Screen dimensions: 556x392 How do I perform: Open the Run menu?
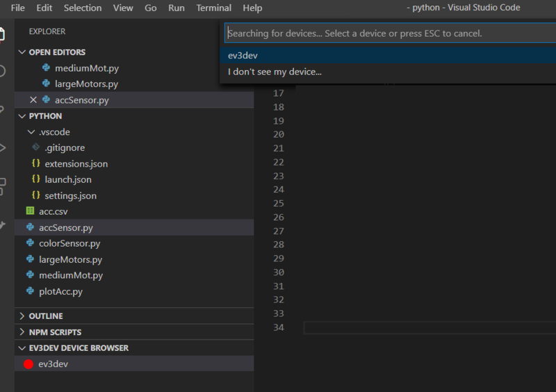point(177,8)
